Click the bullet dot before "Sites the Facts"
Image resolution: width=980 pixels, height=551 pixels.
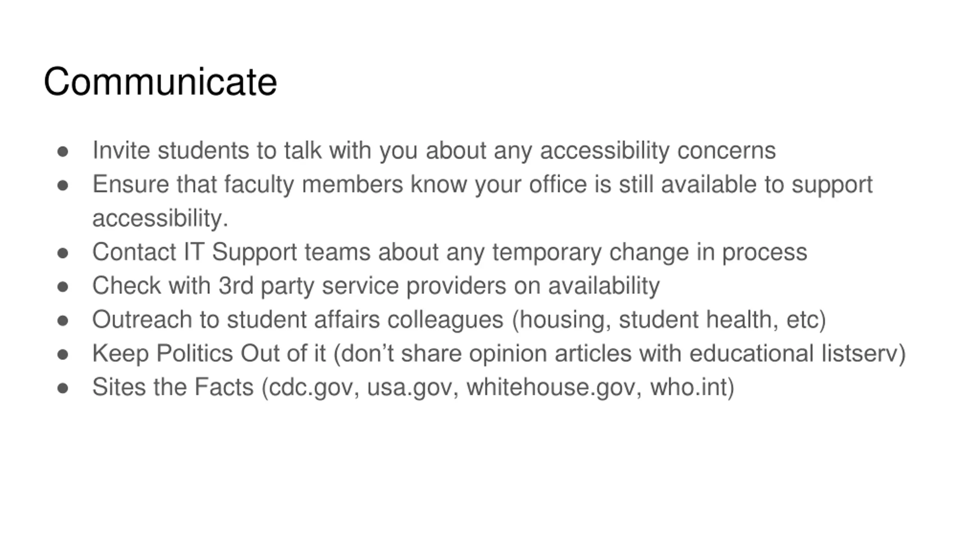pos(63,388)
